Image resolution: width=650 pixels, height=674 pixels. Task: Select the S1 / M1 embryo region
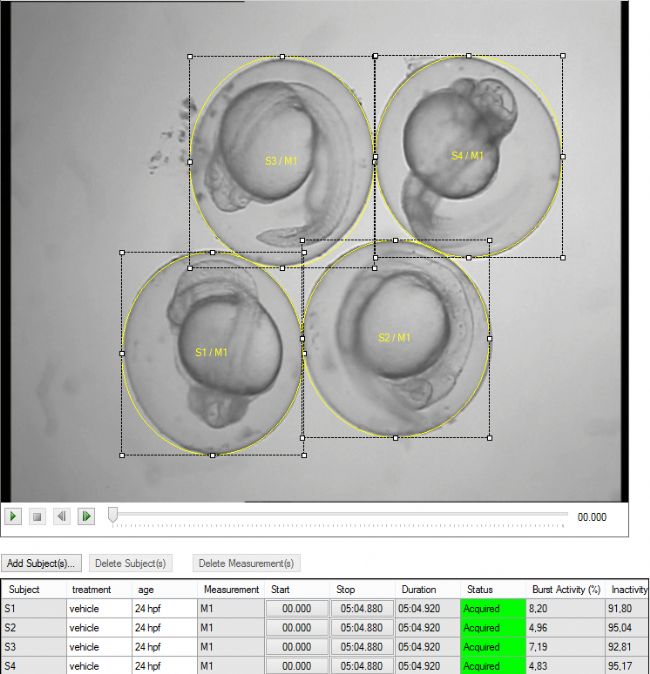[211, 352]
